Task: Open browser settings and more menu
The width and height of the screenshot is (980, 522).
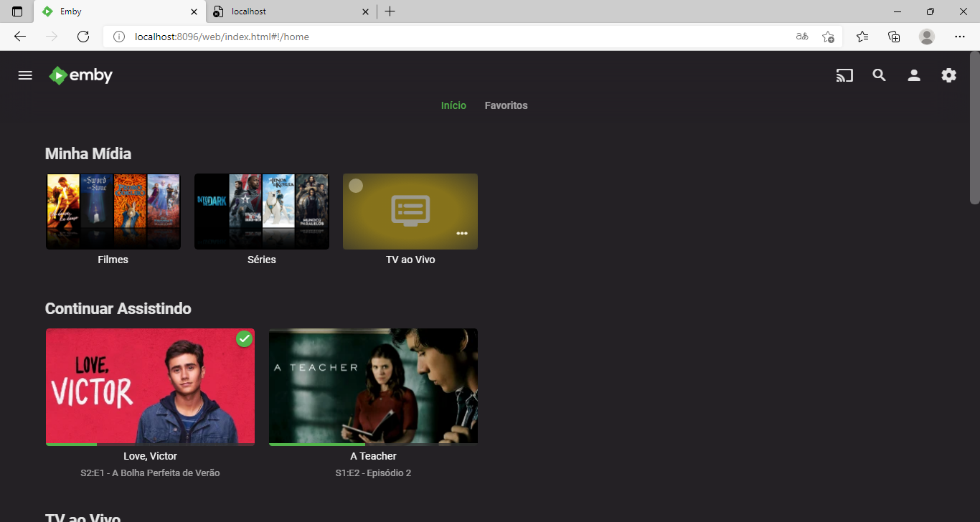Action: coord(960,37)
